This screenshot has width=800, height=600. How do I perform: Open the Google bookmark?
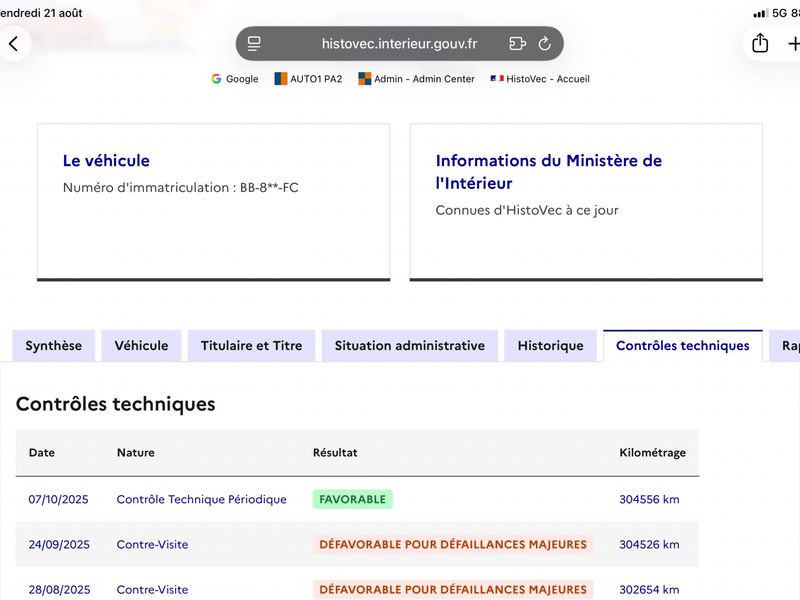235,79
